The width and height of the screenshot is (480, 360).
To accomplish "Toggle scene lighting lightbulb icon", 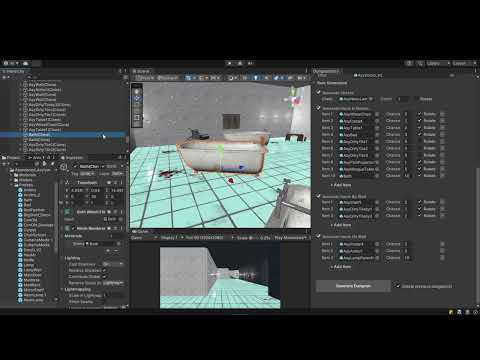I will coord(256,78).
